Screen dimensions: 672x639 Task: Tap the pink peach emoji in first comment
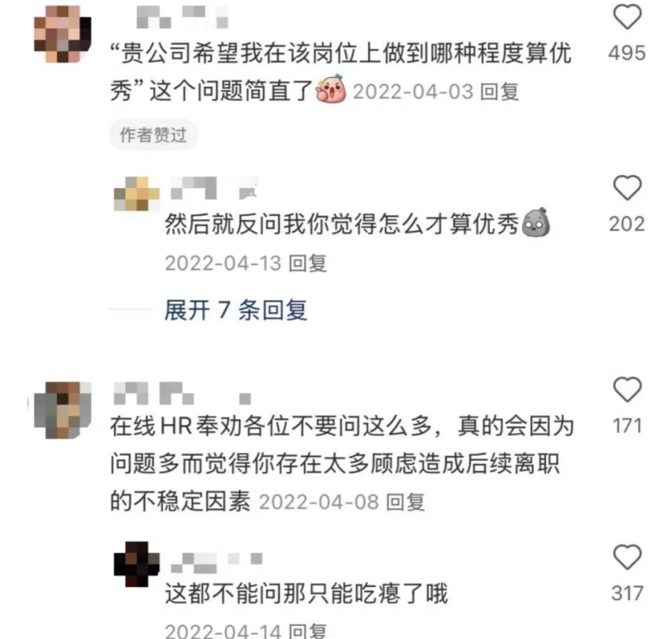(331, 88)
